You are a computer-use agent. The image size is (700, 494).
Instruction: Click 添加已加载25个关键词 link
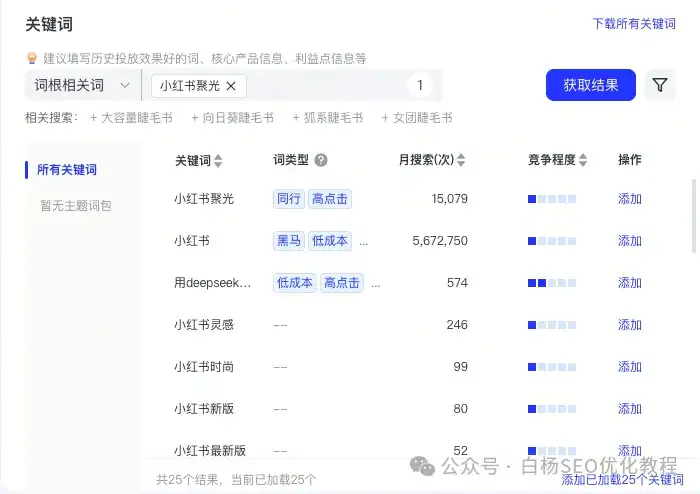click(x=622, y=480)
